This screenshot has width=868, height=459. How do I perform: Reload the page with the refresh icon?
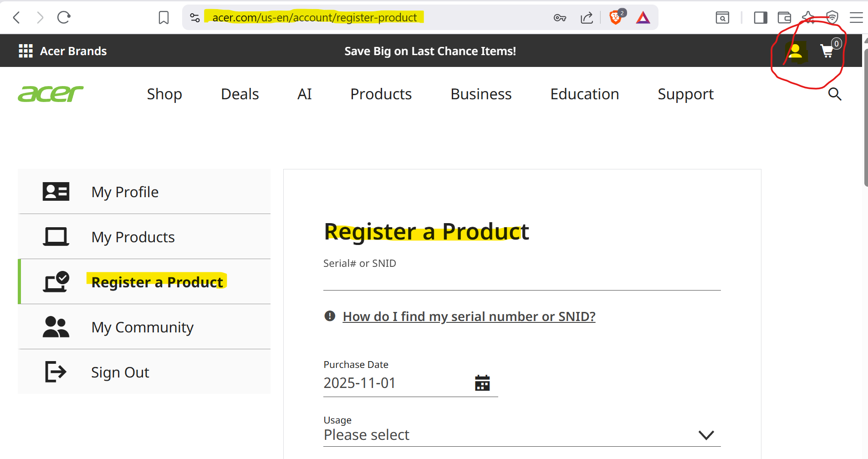64,18
